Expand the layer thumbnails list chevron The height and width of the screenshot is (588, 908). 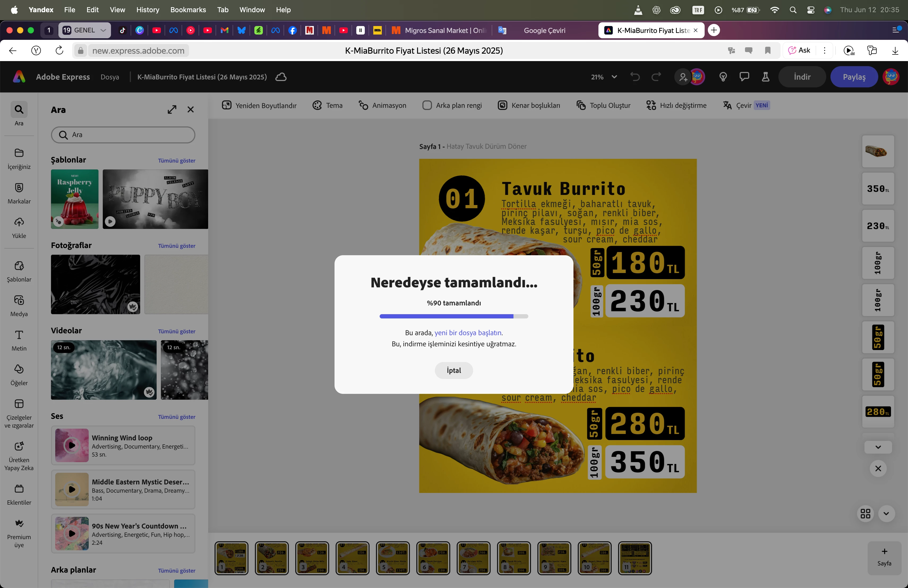pyautogui.click(x=878, y=447)
